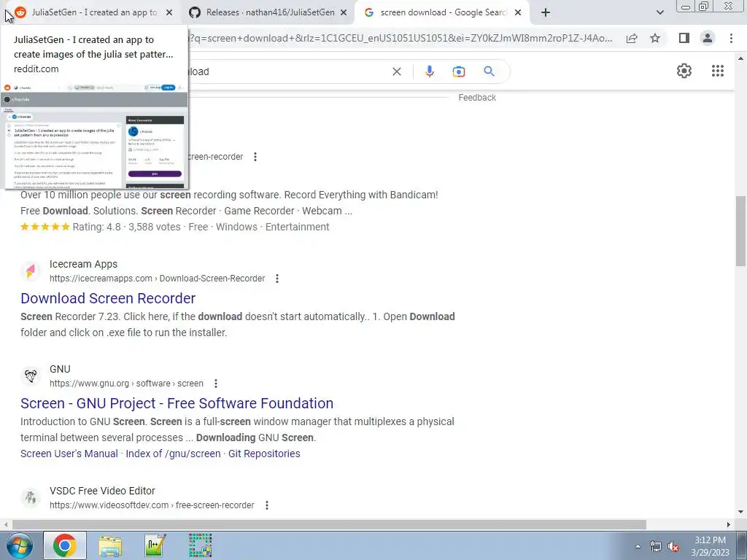The width and height of the screenshot is (747, 560).
Task: Click the videosoftdev.com free-screen-recorder URL
Action: pos(152,505)
